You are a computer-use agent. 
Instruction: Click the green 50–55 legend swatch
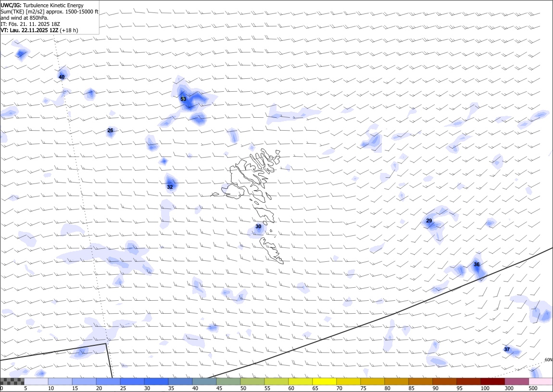click(x=252, y=381)
